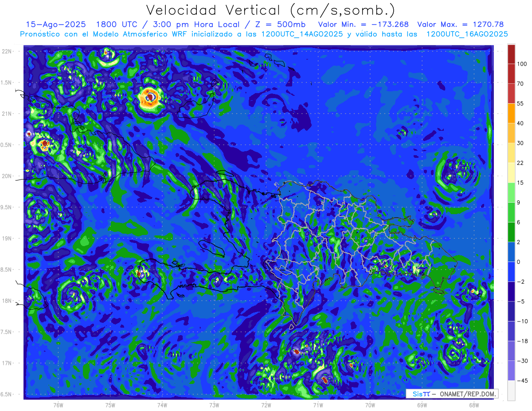Select the '22' colorbar value
The image size is (532, 411).
tap(521, 163)
